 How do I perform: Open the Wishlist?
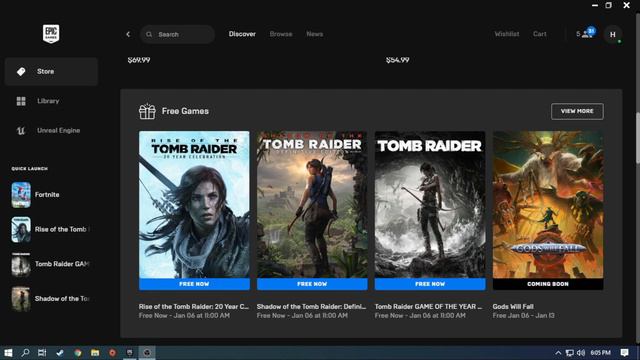click(507, 34)
